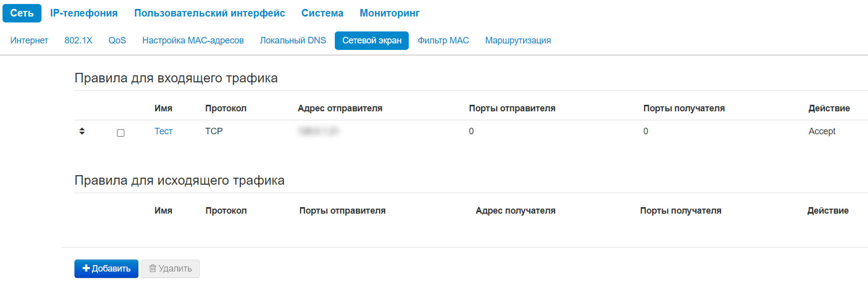The image size is (868, 283).
Task: Switch to the Маршрутизация tab
Action: click(518, 40)
